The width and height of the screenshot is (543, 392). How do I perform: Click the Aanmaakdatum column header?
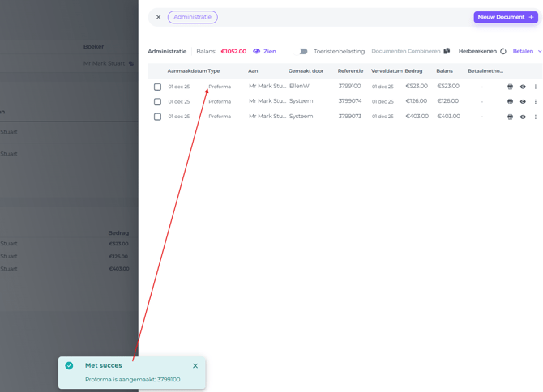coord(186,71)
